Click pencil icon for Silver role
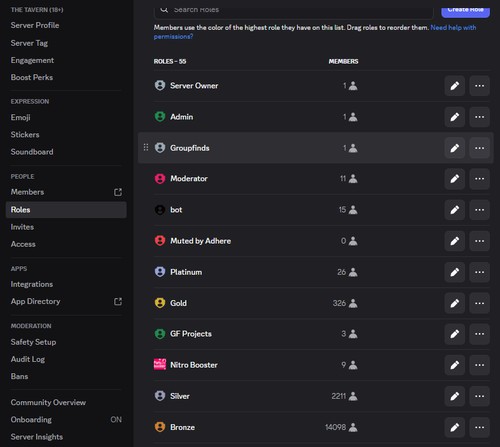500x447 pixels. [x=455, y=396]
